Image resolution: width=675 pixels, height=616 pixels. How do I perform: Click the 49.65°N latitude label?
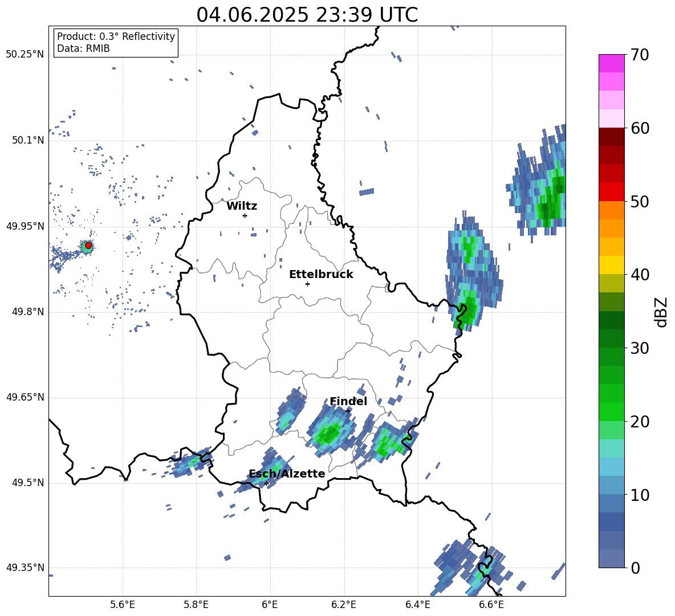[25, 397]
